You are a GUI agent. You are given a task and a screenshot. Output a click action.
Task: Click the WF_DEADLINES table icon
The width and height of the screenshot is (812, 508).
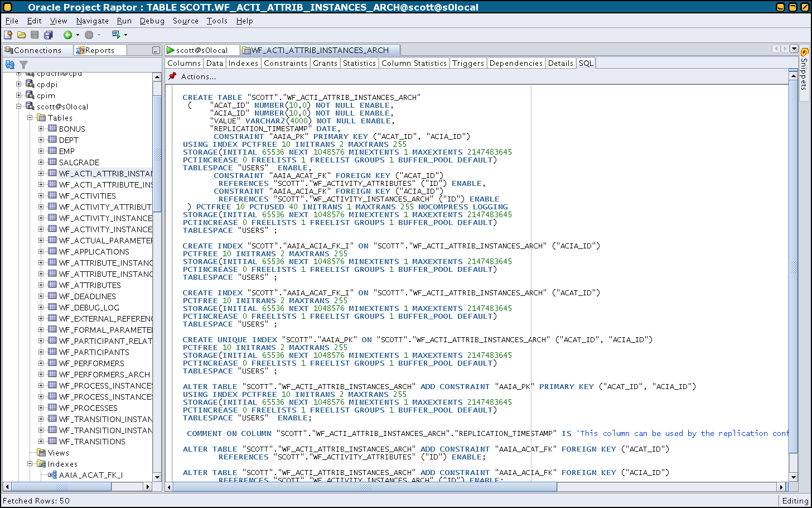point(52,296)
